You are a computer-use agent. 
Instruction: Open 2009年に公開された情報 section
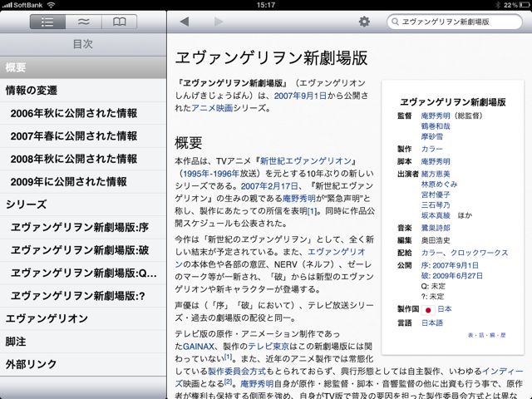83,181
